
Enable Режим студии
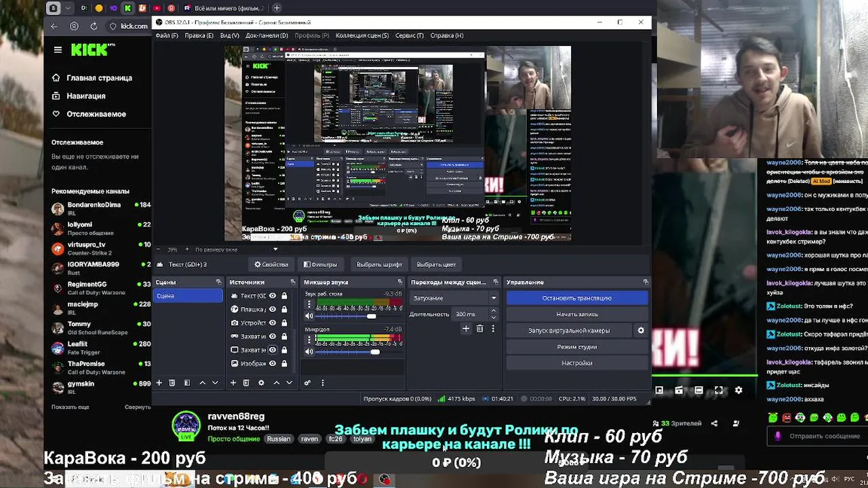tap(576, 347)
